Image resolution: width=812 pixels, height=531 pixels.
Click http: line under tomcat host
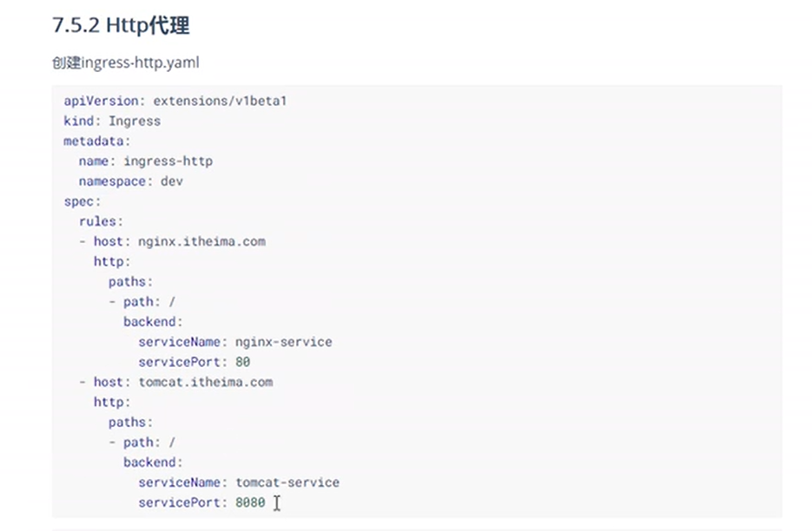click(x=112, y=402)
